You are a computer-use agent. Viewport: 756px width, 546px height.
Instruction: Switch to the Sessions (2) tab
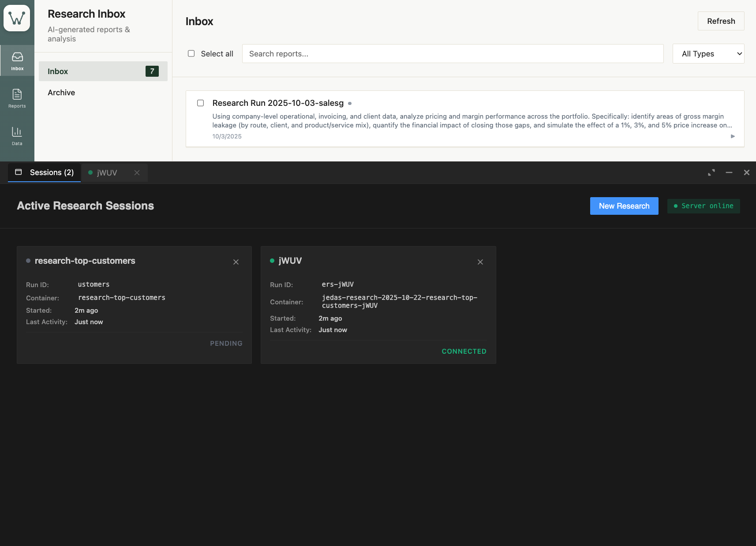(x=45, y=172)
